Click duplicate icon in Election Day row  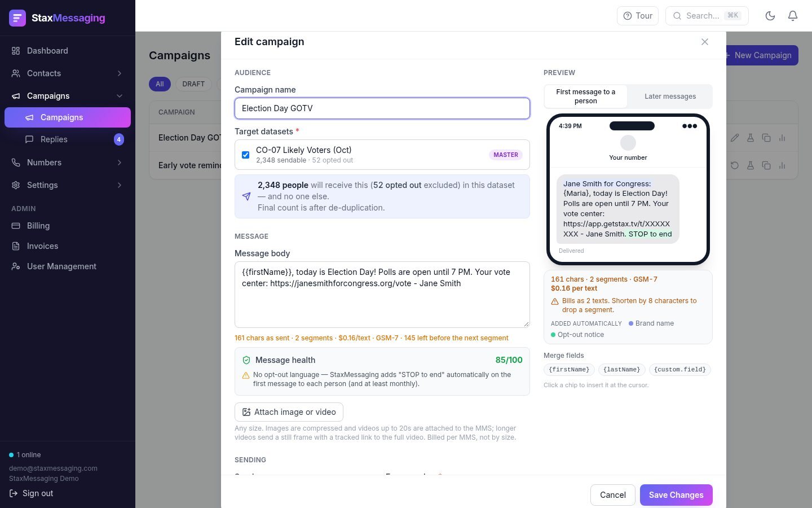[766, 138]
